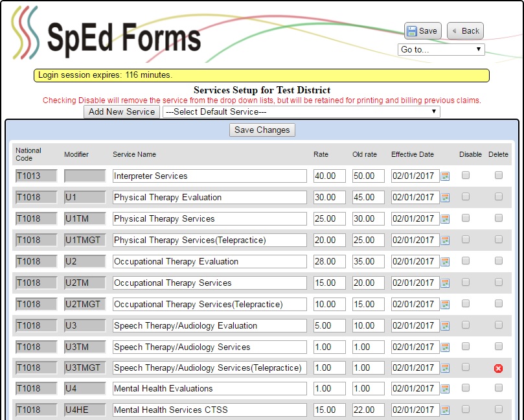Open calendar icon for Speech Therapy/Audiology Evaluation
Screen dimensions: 524x420
[x=445, y=326]
